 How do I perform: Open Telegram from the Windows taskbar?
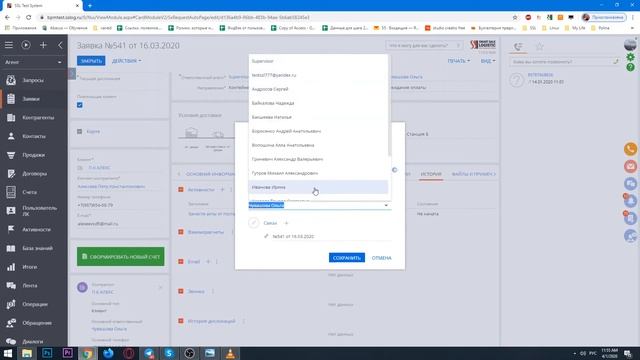149,353
